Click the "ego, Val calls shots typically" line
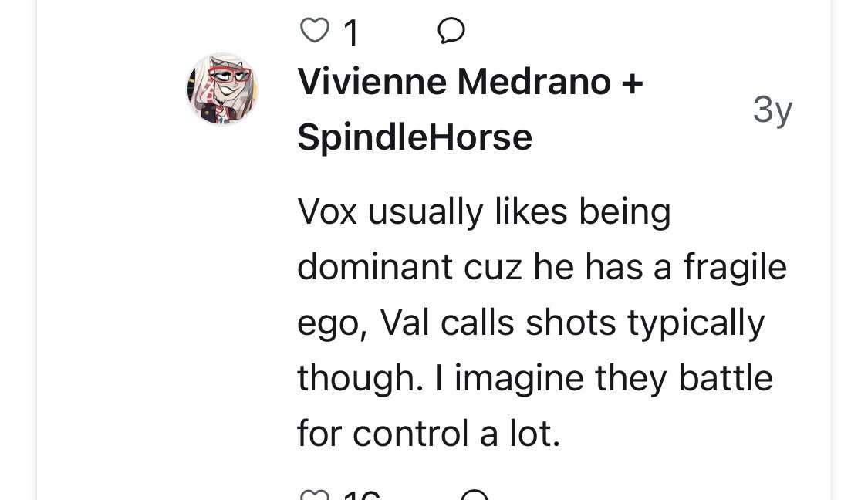 tap(531, 323)
